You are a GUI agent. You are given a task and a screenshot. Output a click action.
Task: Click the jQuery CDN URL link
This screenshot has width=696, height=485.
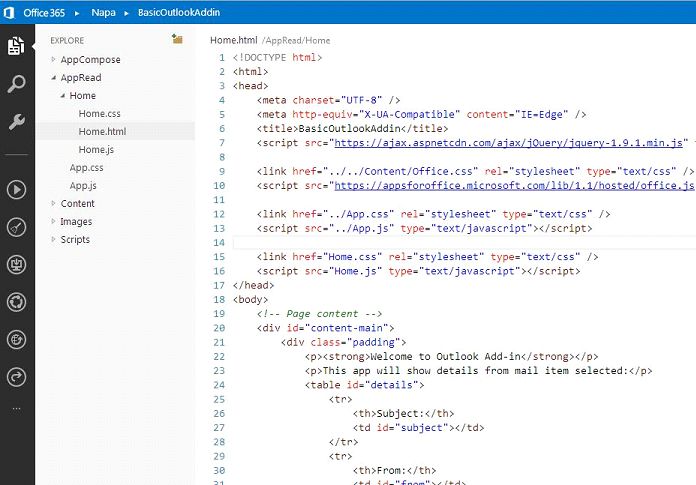pyautogui.click(x=508, y=143)
